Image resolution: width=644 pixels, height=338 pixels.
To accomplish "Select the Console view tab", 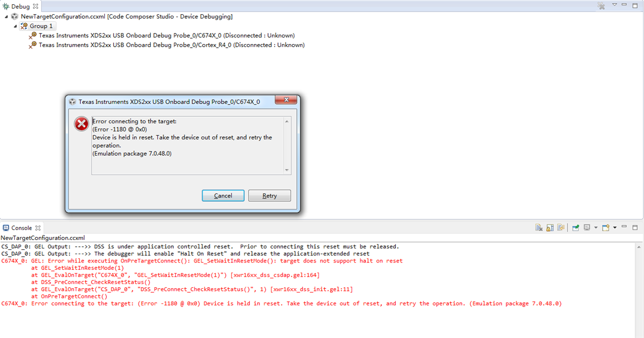I will (21, 228).
